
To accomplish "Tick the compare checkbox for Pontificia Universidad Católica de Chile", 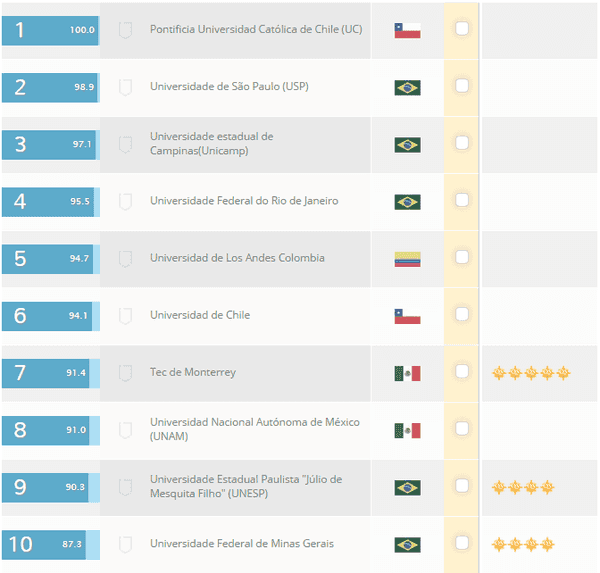I will pos(462,28).
